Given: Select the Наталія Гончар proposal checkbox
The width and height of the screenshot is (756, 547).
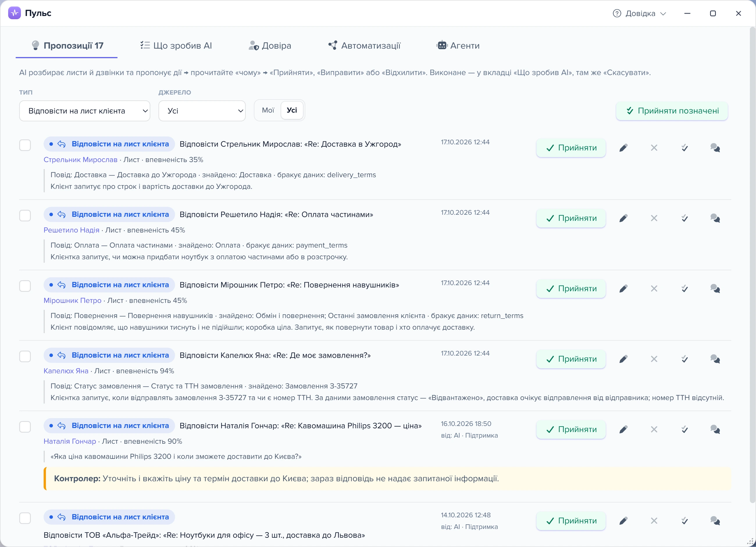Looking at the screenshot, I should click(25, 427).
